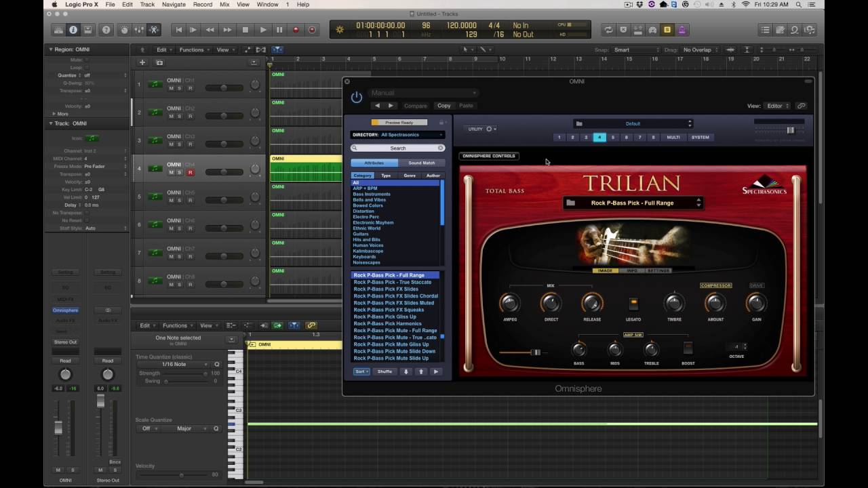Viewport: 868px width, 488px height.
Task: Click the MULTI button in Omnisphere
Action: [673, 137]
